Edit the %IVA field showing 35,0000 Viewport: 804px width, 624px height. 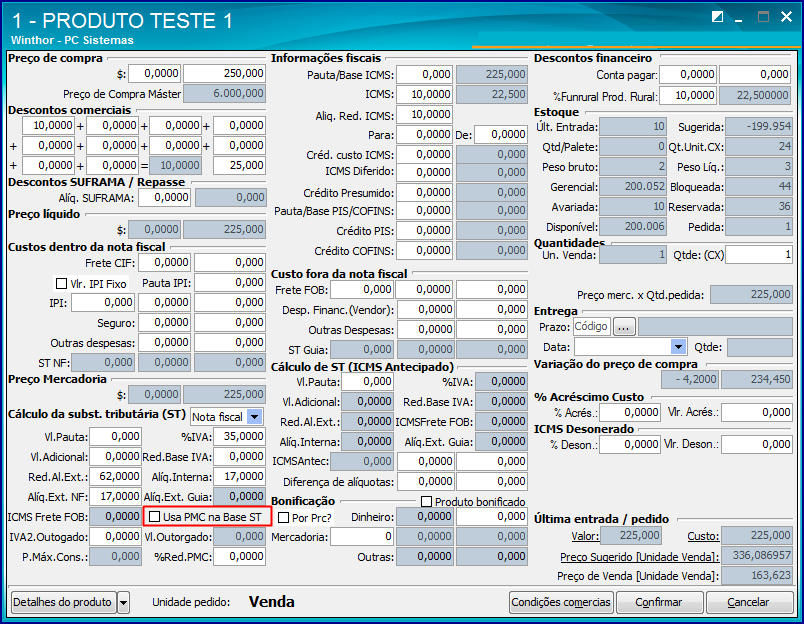click(239, 436)
